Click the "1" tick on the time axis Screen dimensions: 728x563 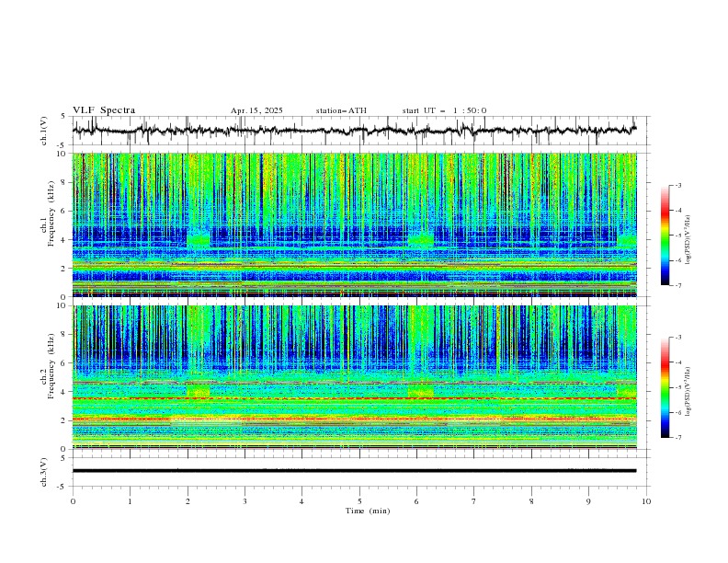pyautogui.click(x=130, y=501)
